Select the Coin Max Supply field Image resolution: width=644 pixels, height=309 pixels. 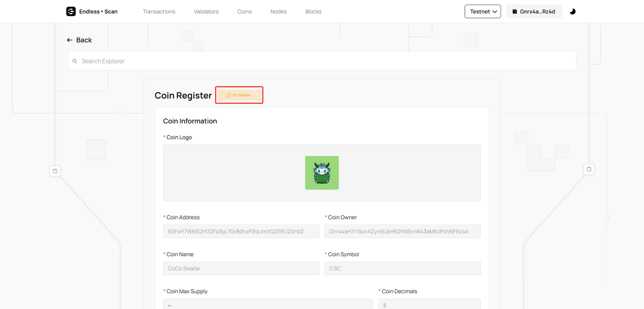(x=268, y=304)
